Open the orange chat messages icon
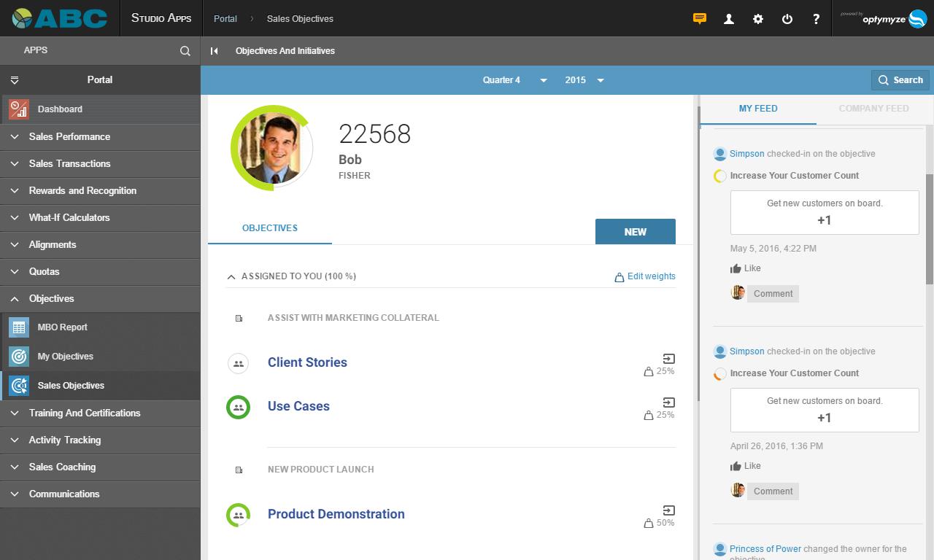This screenshot has width=934, height=560. click(699, 19)
